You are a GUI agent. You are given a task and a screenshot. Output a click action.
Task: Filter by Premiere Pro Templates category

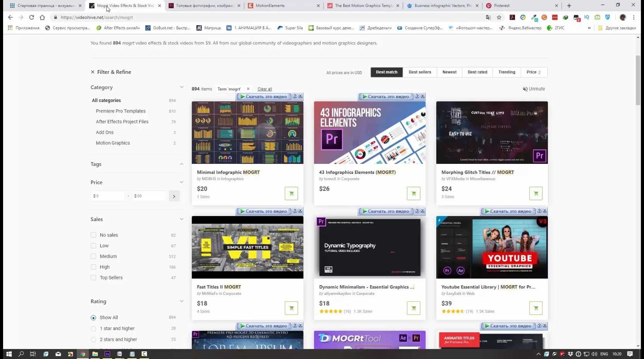[x=121, y=111]
